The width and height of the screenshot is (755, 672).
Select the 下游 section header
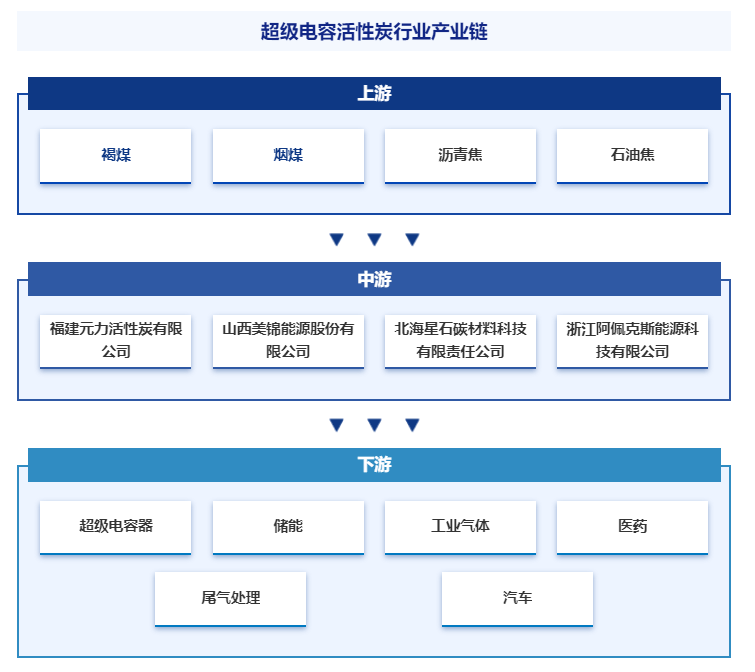(x=374, y=465)
